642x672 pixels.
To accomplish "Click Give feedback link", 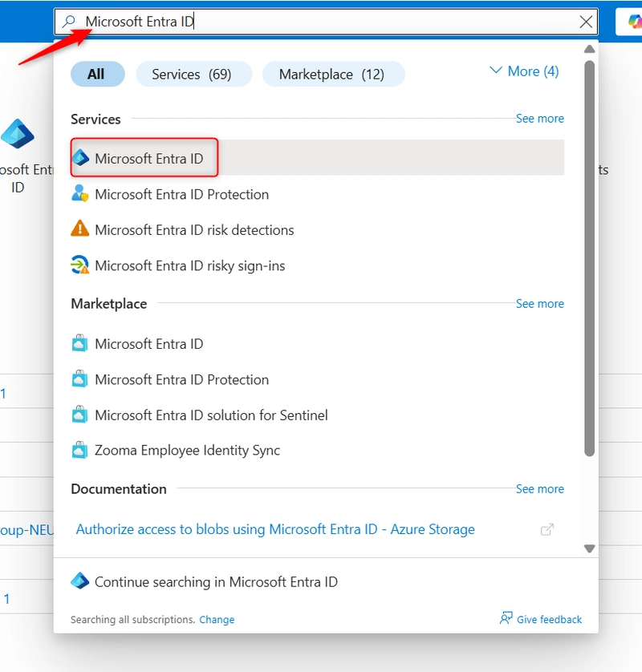I will point(549,619).
